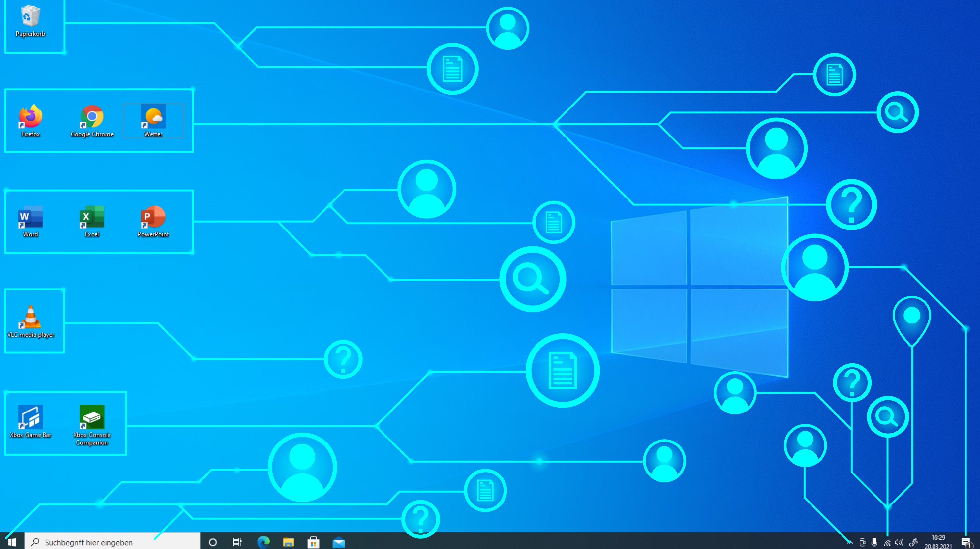Open the Windows Start menu
980x549 pixels.
[x=12, y=542]
